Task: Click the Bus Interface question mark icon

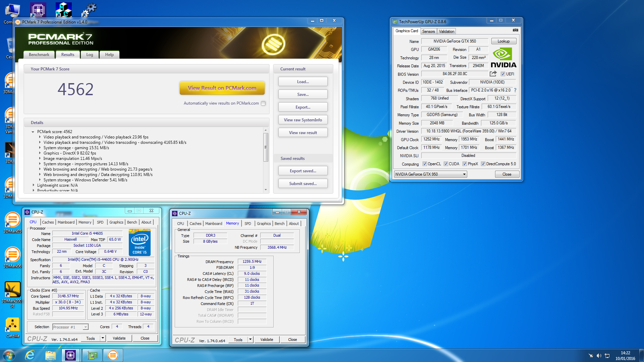Action: [515, 90]
